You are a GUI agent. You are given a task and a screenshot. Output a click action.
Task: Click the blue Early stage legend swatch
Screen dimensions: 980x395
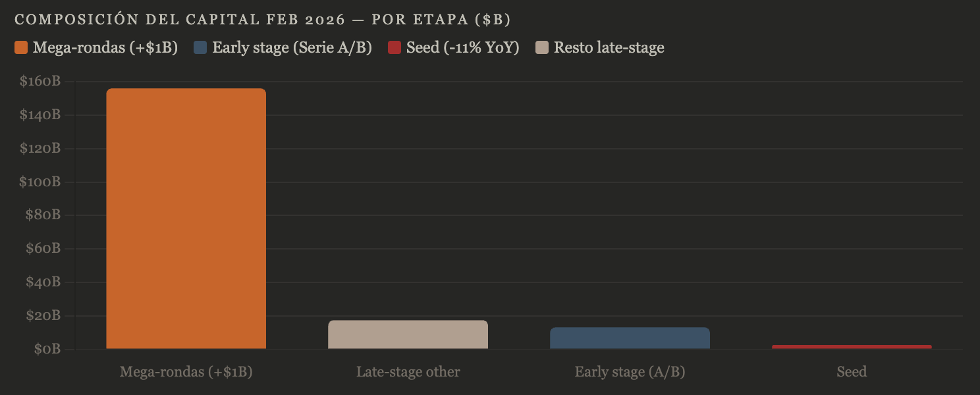201,47
